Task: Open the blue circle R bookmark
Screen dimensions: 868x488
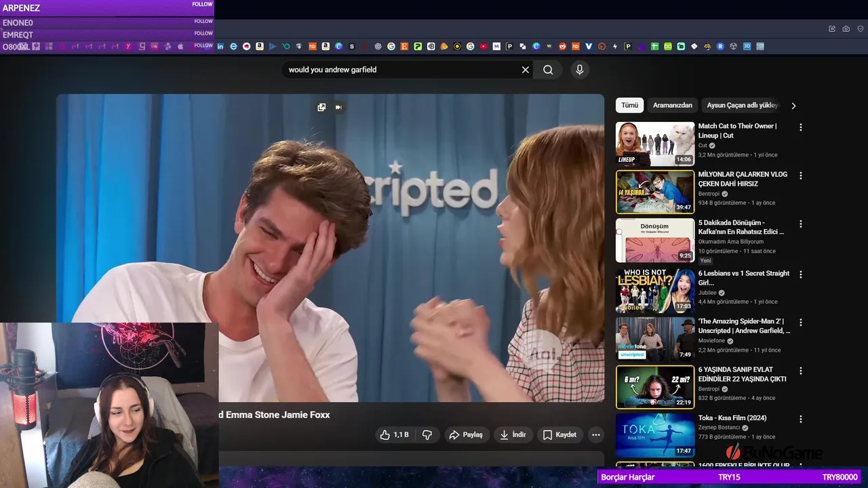Action: [719, 46]
